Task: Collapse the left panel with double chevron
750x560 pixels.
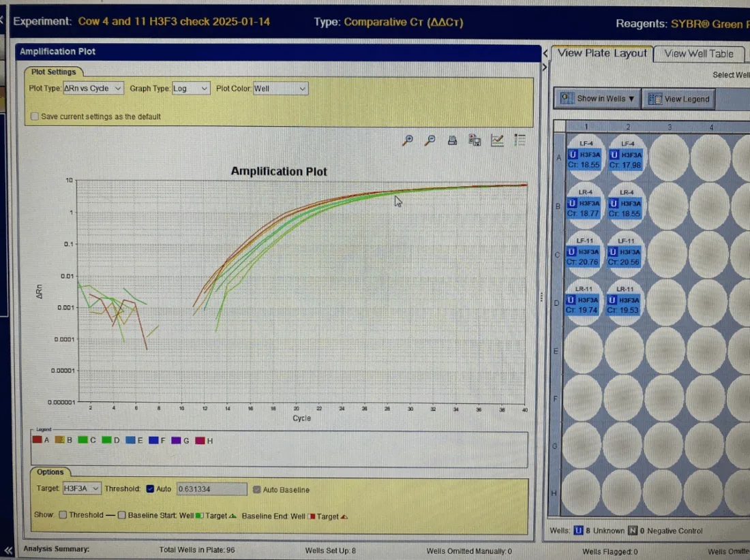Action: click(x=7, y=550)
